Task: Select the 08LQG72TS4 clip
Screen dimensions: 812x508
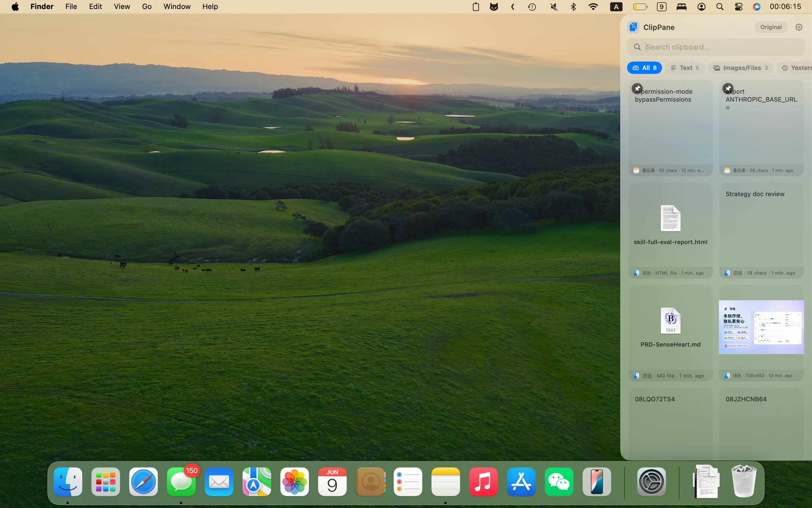Action: tap(670, 424)
